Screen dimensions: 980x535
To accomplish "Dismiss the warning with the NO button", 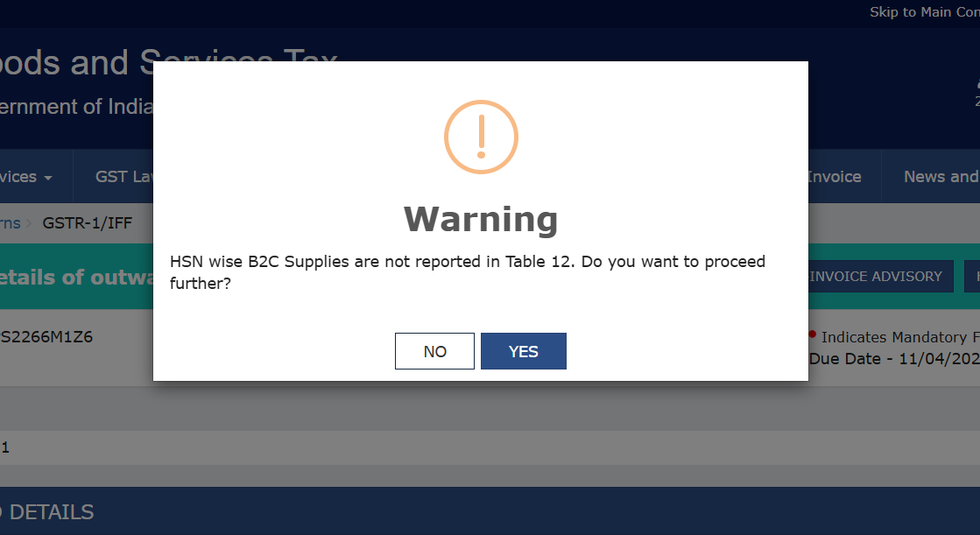I will 434,351.
